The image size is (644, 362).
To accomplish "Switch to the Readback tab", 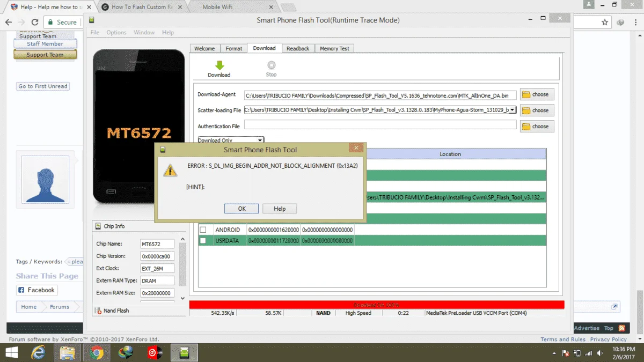I will tap(298, 48).
